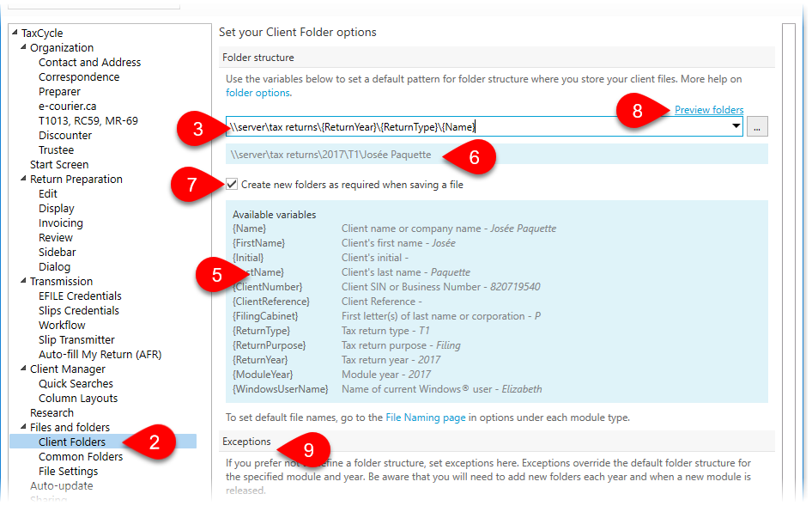Click the folder path preview text
Screen dimensions: 812x506
pyautogui.click(x=330, y=155)
